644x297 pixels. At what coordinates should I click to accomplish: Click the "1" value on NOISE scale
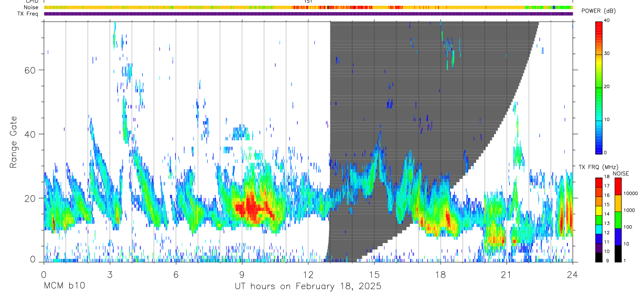coord(624,260)
